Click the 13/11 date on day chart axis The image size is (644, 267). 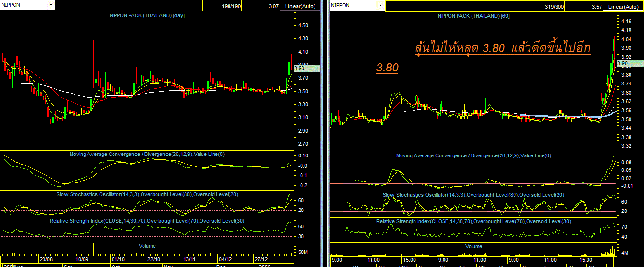click(x=189, y=259)
